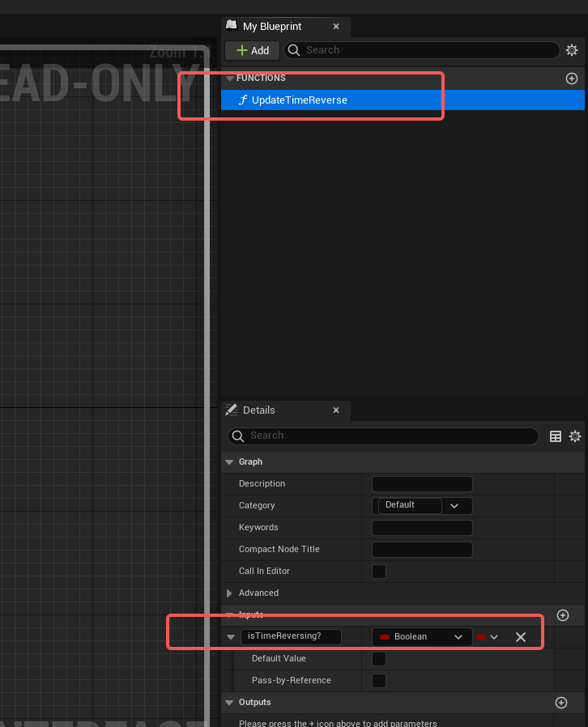This screenshot has height=727, width=588.
Task: Collapse the FUNCTIONS section
Action: [229, 79]
